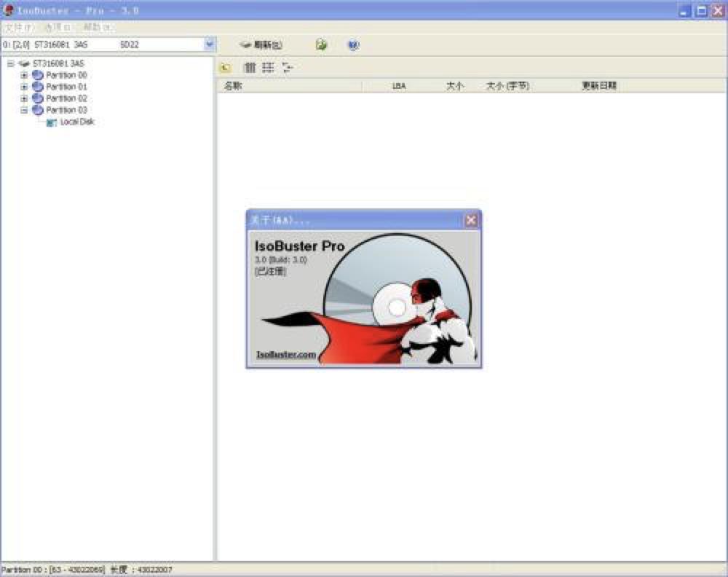The image size is (728, 577).
Task: Click the Partition 01 disk icon
Action: tap(38, 87)
